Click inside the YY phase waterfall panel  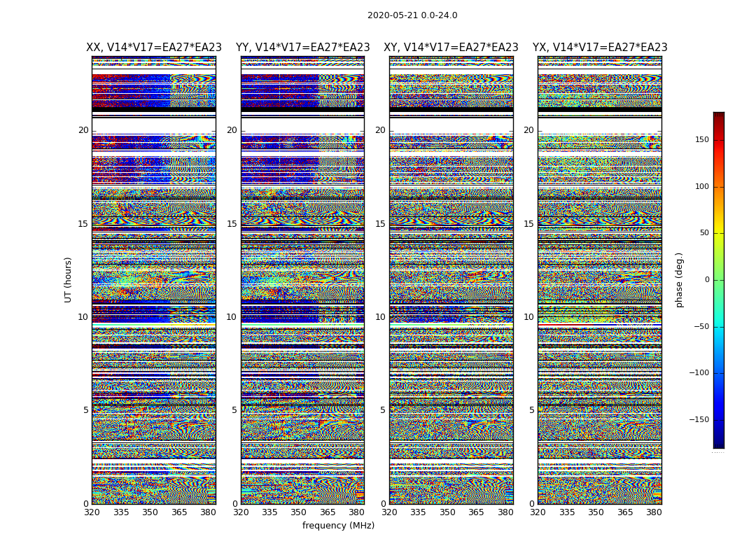pos(303,280)
